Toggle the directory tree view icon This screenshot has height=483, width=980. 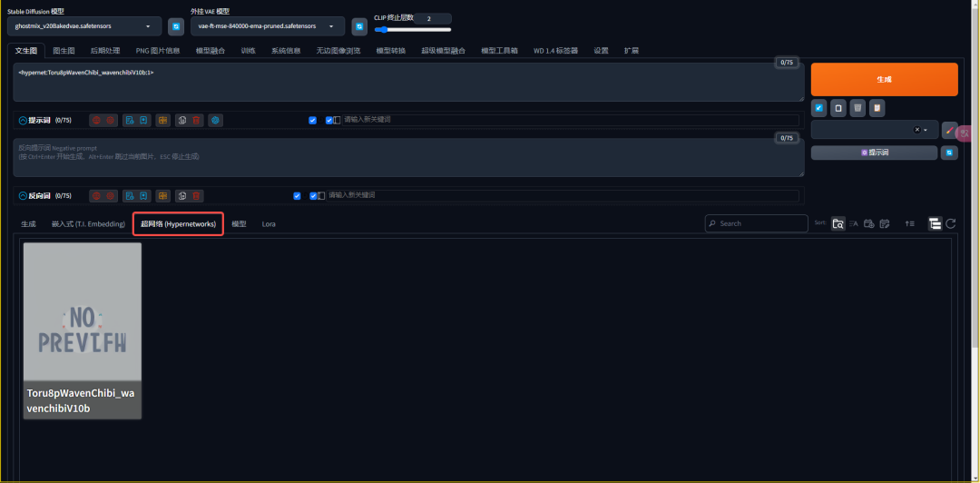tap(935, 223)
